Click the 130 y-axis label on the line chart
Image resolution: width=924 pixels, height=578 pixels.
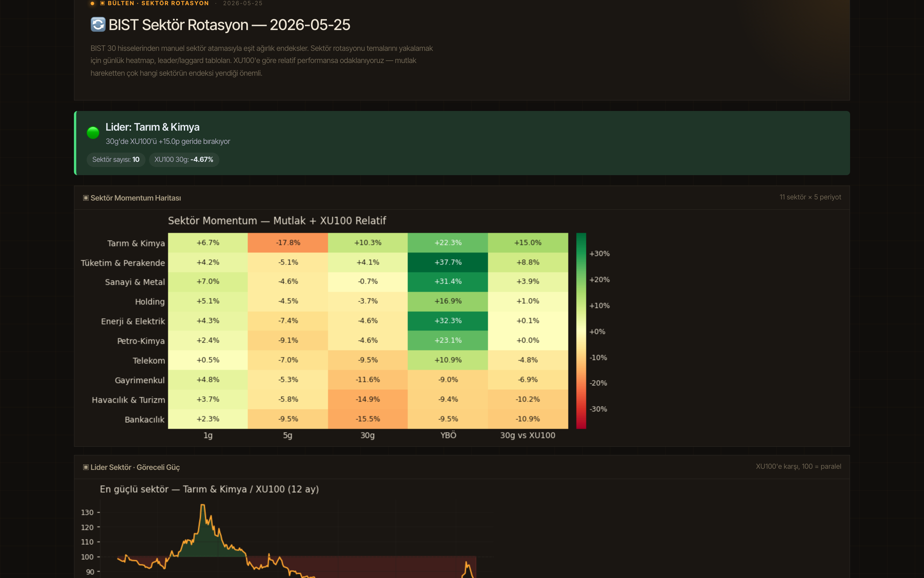87,512
